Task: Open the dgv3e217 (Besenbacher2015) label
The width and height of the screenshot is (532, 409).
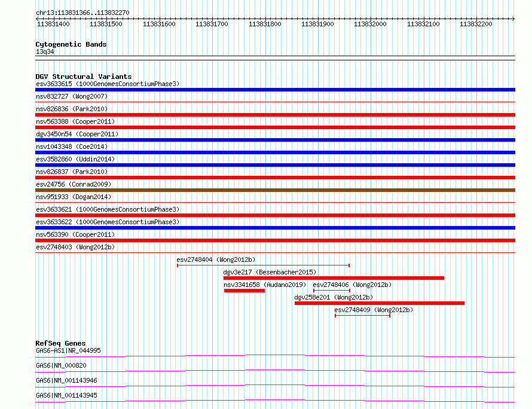Action: click(270, 272)
